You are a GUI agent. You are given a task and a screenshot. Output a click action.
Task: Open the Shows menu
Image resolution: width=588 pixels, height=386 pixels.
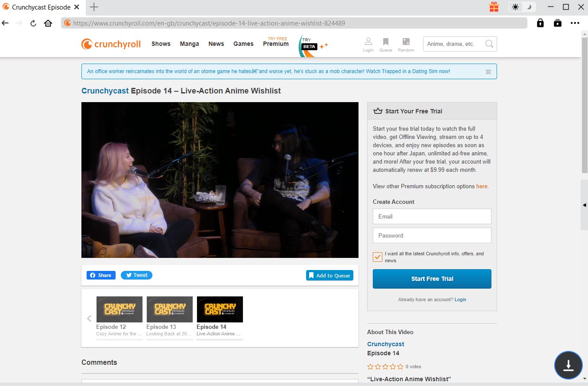point(161,44)
